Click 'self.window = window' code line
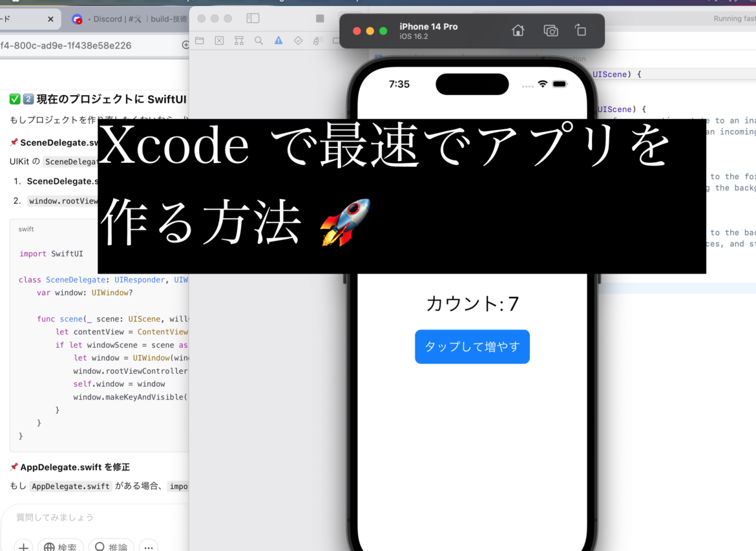Screen dimensions: 756x551 click(x=119, y=384)
